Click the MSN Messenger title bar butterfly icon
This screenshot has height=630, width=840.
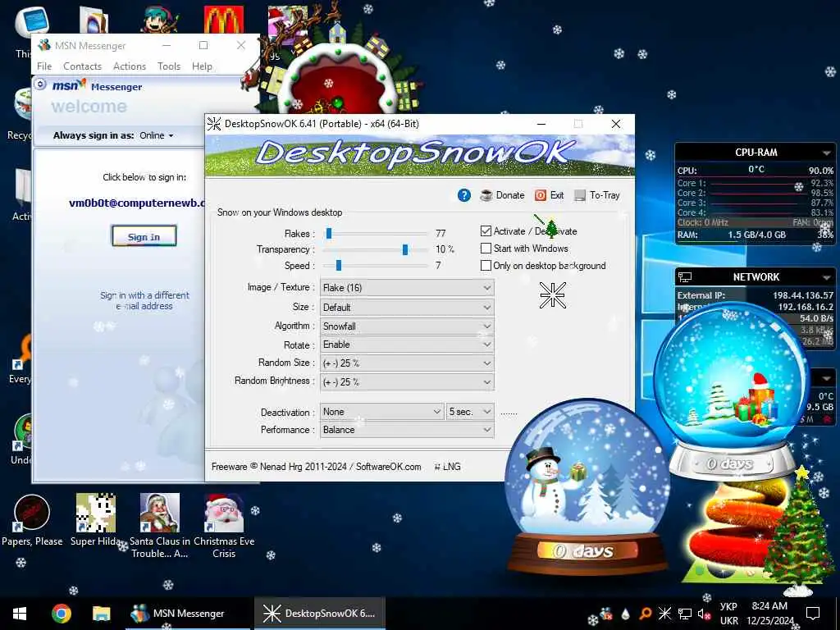[x=44, y=45]
